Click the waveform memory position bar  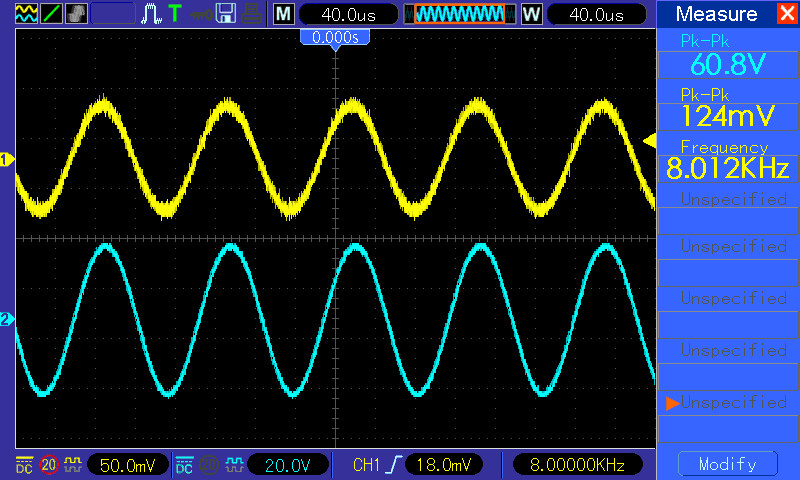tap(459, 14)
